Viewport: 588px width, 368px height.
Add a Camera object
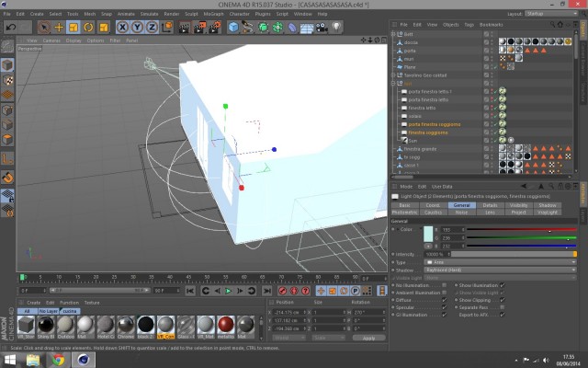(x=322, y=28)
